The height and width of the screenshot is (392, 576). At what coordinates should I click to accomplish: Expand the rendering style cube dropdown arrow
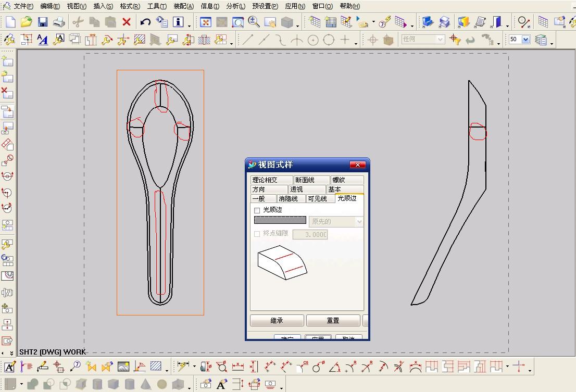click(297, 26)
